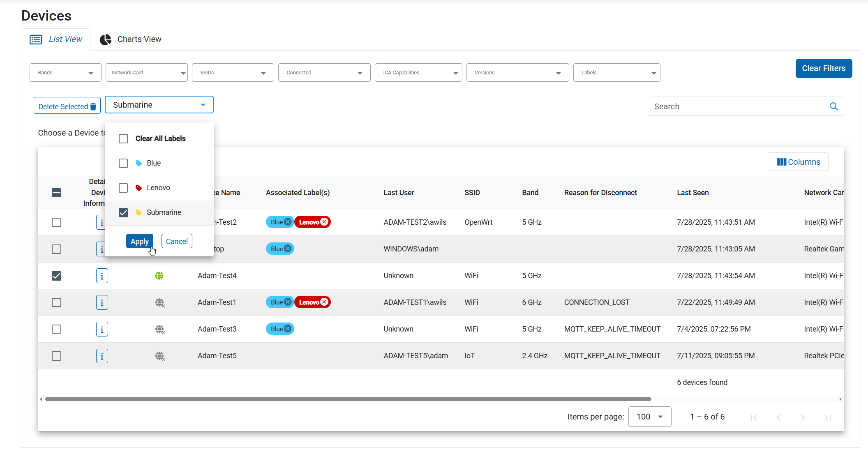The height and width of the screenshot is (454, 868).
Task: Uncheck the Submarine label checkbox
Action: click(123, 212)
